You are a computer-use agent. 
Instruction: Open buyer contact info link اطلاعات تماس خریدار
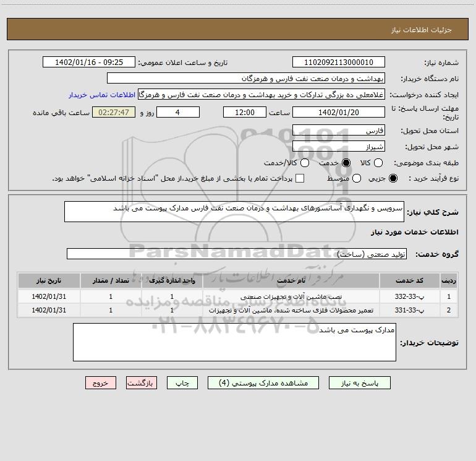102,95
